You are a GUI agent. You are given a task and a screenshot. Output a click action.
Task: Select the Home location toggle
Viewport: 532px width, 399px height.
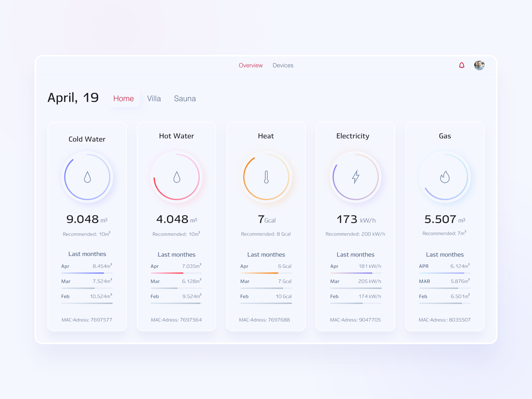click(123, 98)
